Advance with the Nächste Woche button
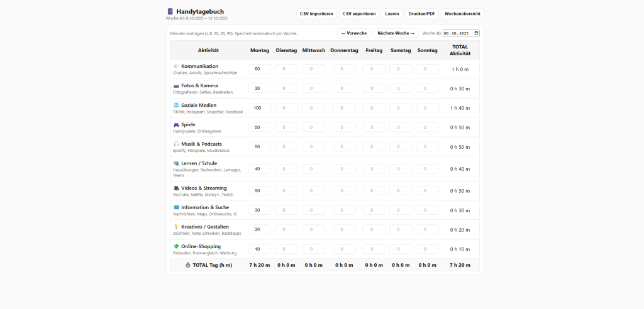 [x=396, y=33]
